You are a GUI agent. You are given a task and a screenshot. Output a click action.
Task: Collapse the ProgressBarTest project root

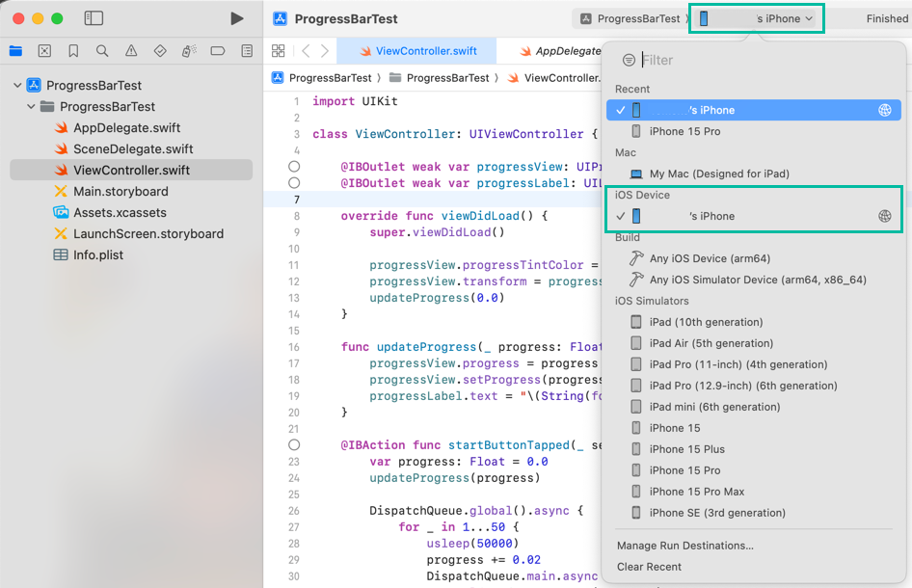coord(17,86)
